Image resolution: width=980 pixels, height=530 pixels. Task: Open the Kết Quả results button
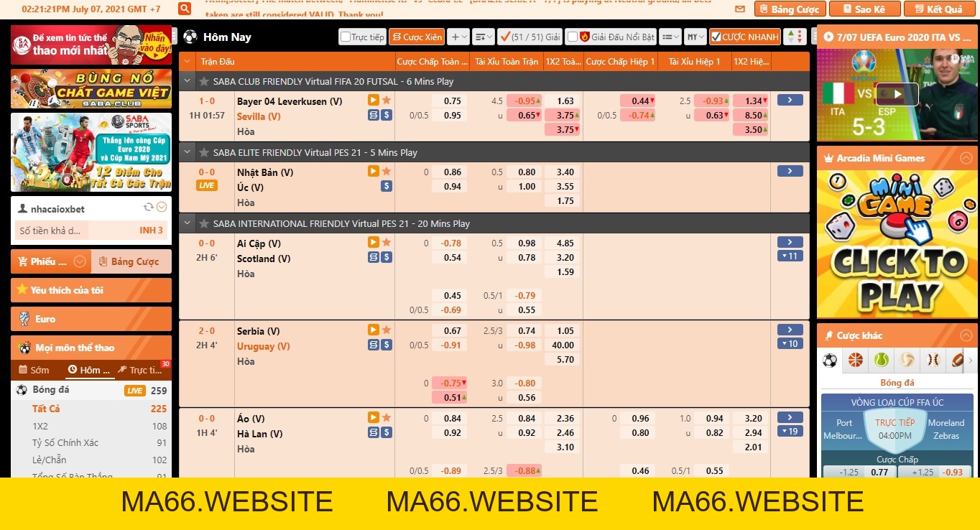(x=939, y=9)
